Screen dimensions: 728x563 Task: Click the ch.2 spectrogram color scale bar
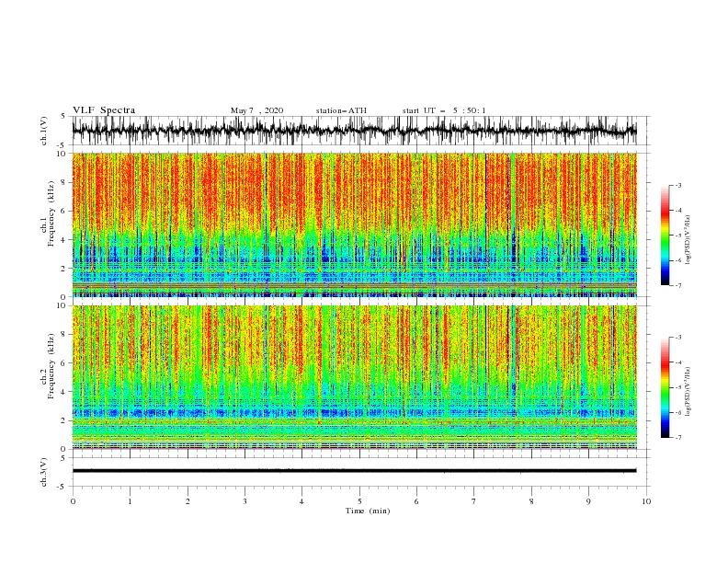[x=665, y=387]
